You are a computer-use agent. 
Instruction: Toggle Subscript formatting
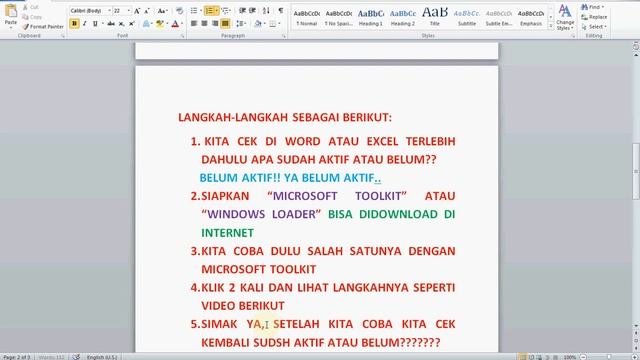pos(121,24)
